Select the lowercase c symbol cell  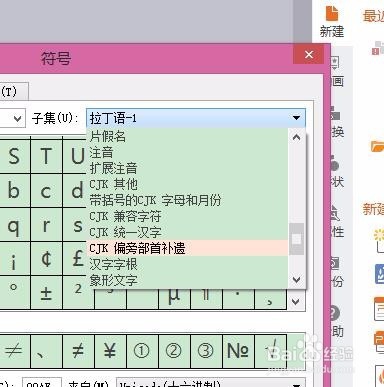click(46, 191)
